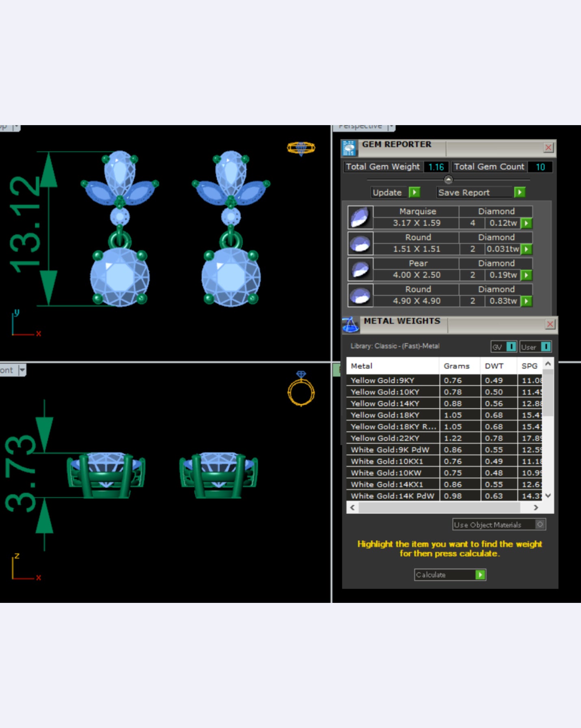581x728 pixels.
Task: Toggle the User library switch
Action: pyautogui.click(x=546, y=347)
